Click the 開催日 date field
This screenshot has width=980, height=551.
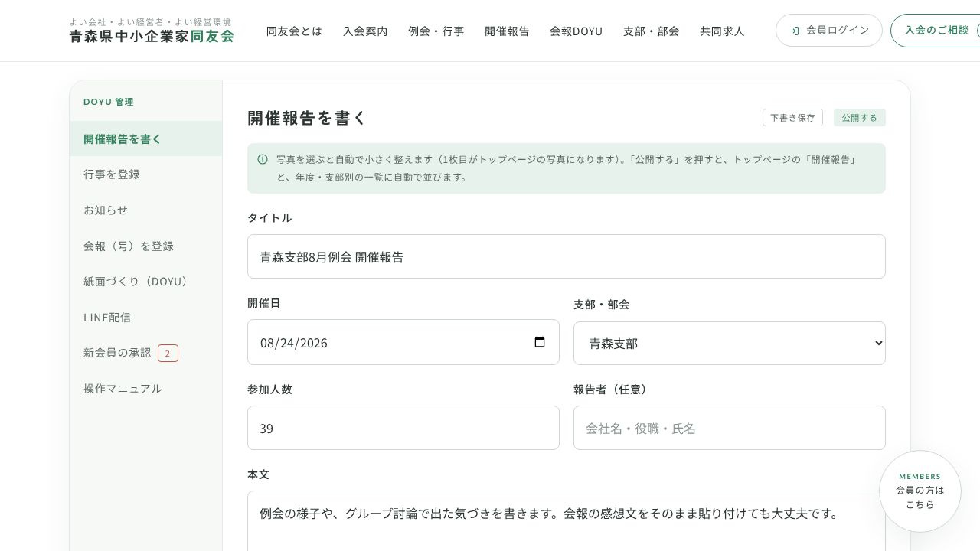click(403, 342)
